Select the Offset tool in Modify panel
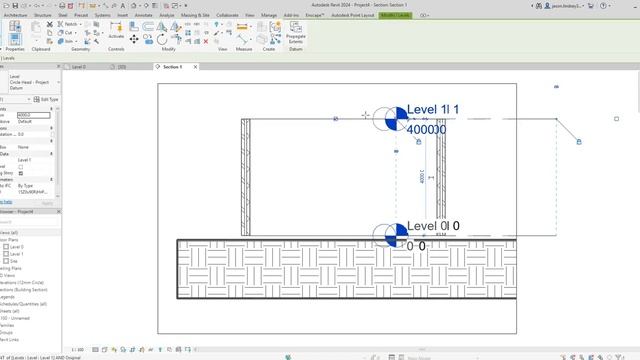 click(148, 27)
